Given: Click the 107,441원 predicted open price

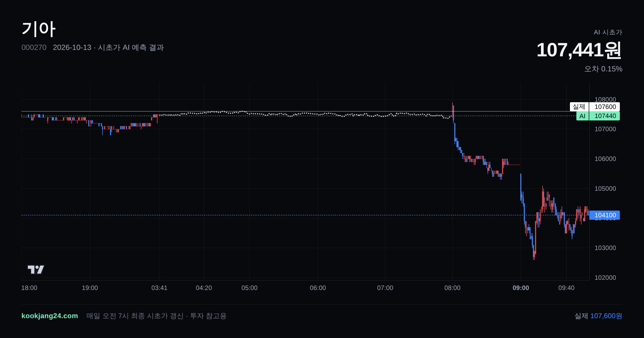Looking at the screenshot, I should tap(579, 50).
